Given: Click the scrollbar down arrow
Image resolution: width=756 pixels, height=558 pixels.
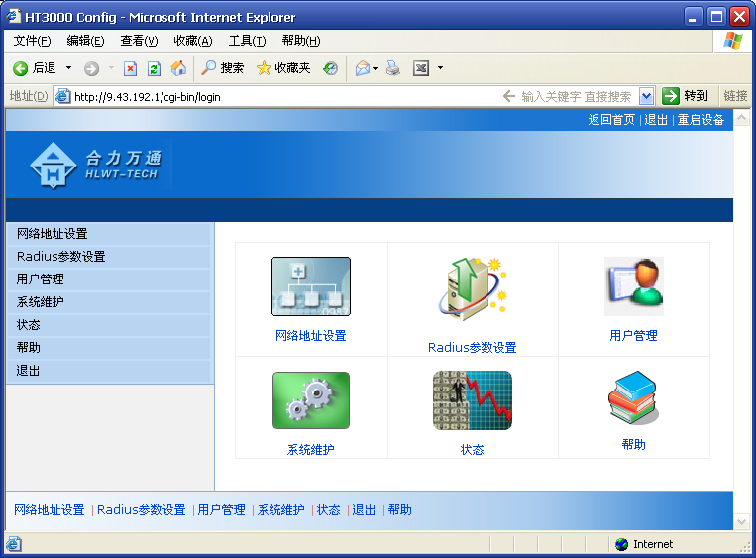Looking at the screenshot, I should (x=741, y=522).
